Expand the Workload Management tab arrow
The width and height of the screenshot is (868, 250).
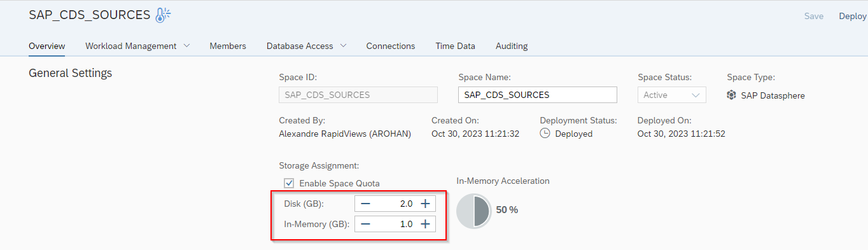(x=186, y=46)
